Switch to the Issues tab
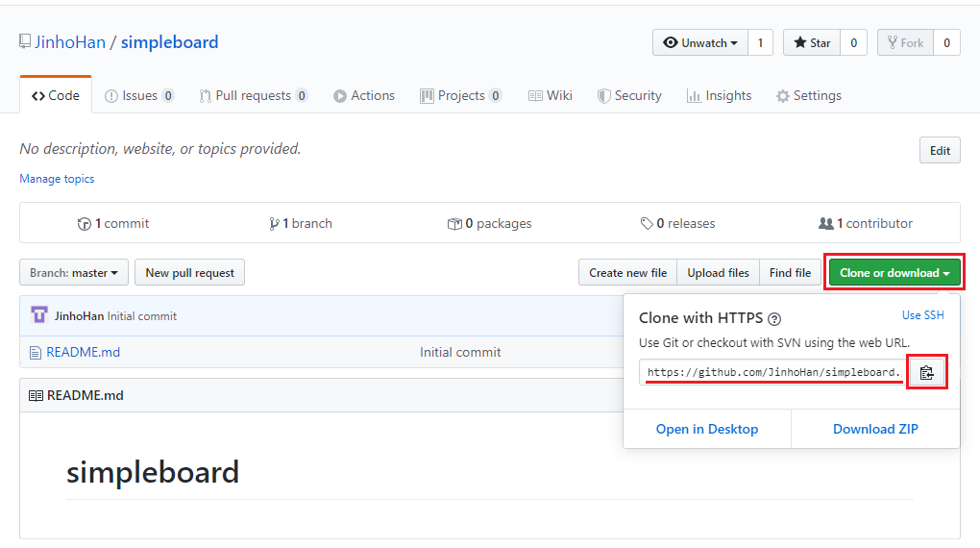This screenshot has width=980, height=548. 138,96
